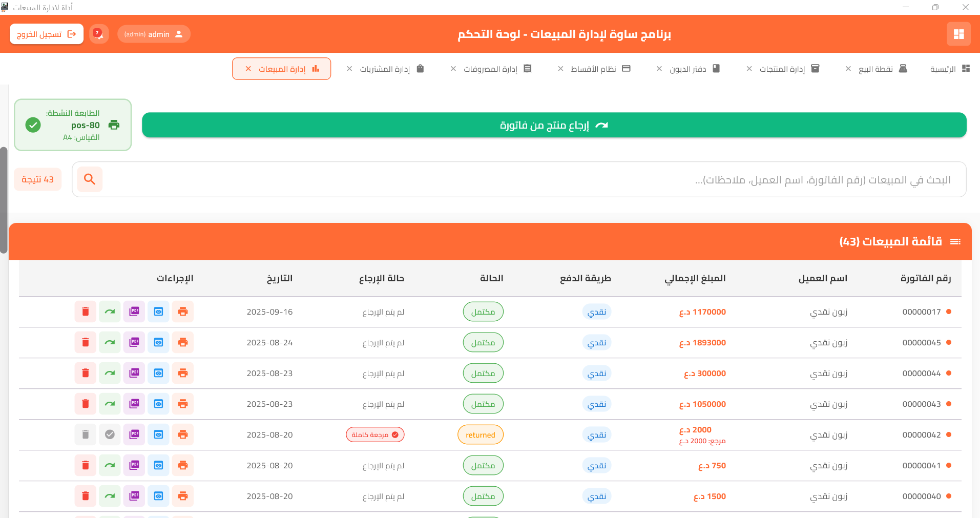This screenshot has width=980, height=518.
Task: Delete invoice 00000041 with trash icon
Action: [86, 465]
